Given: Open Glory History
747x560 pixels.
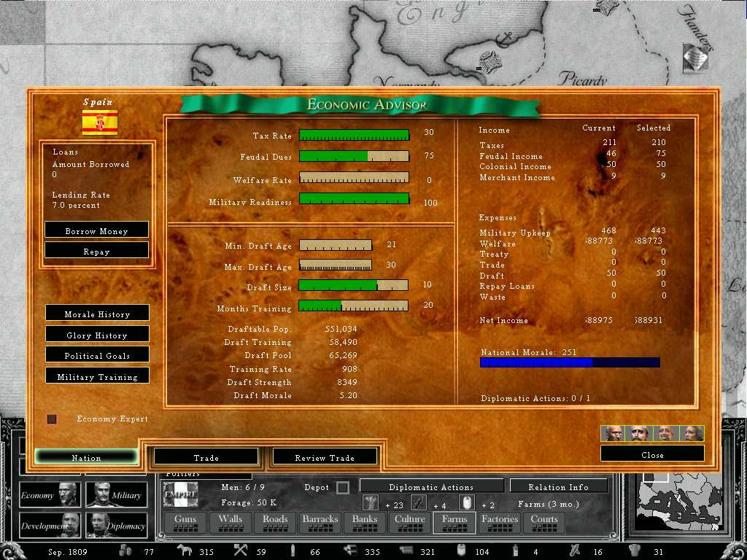Looking at the screenshot, I should [97, 334].
